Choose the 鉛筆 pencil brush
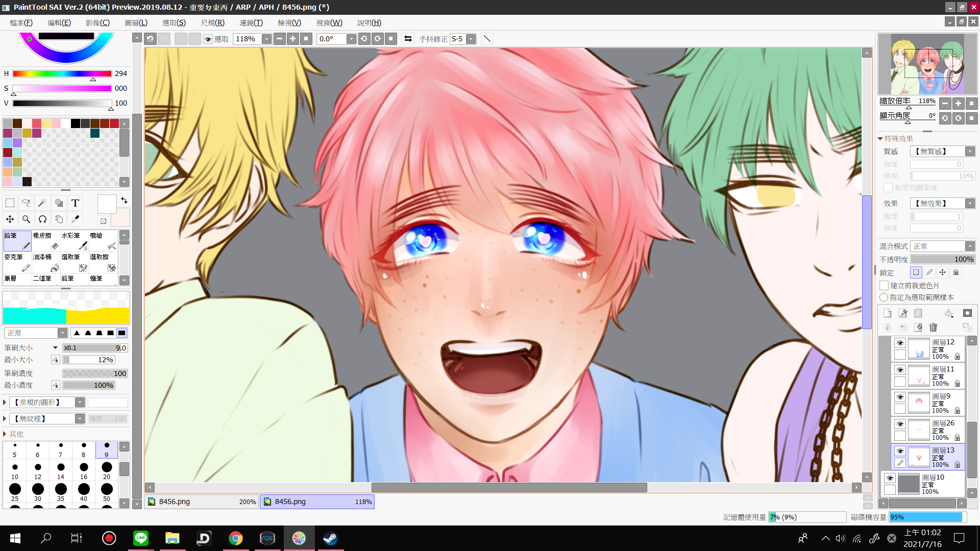The height and width of the screenshot is (551, 980). (17, 241)
